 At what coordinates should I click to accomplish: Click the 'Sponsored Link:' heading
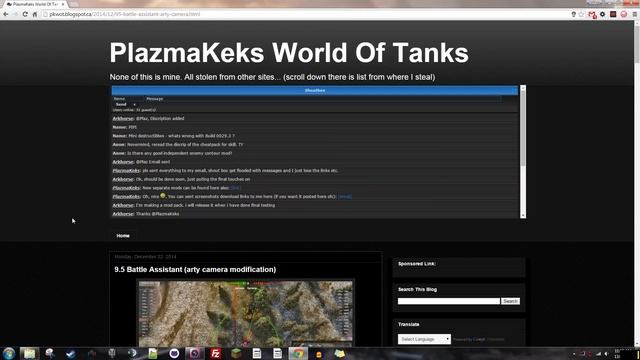[417, 264]
